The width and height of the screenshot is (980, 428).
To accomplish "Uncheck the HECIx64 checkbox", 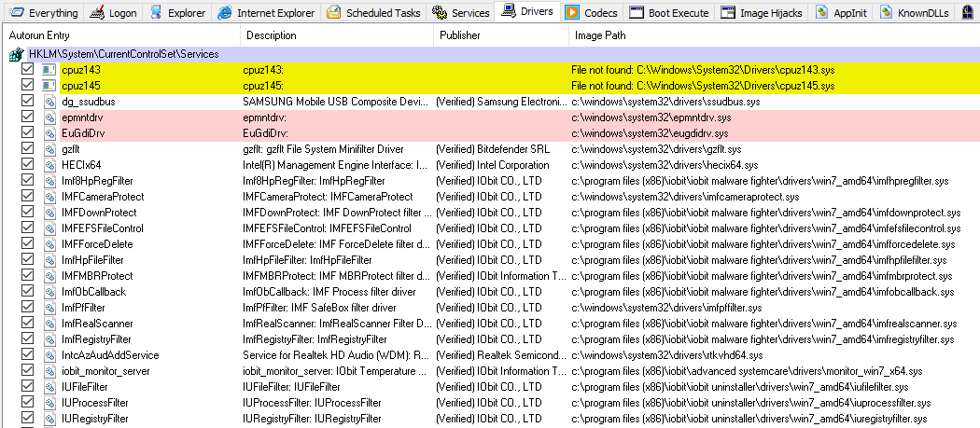I will (27, 165).
